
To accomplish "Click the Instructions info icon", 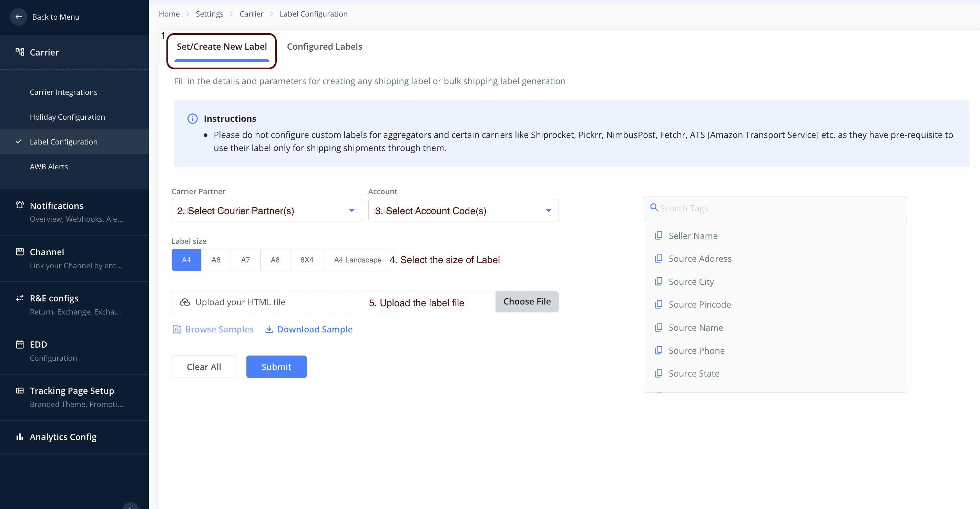I will coord(193,119).
